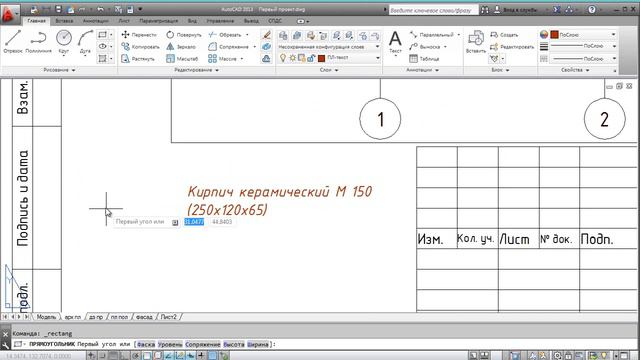The height and width of the screenshot is (360, 640).
Task: Click the ellipse draw tool icon
Action: pos(102,47)
